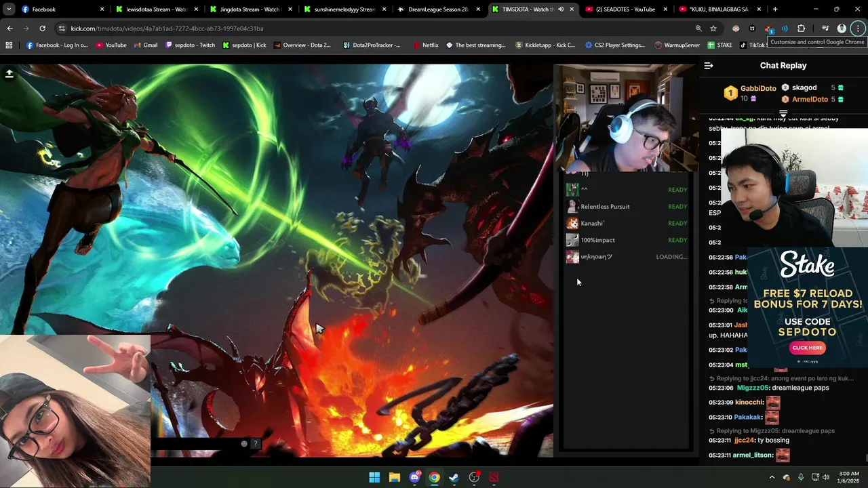Open the Kicklet.app bookmark

point(545,45)
